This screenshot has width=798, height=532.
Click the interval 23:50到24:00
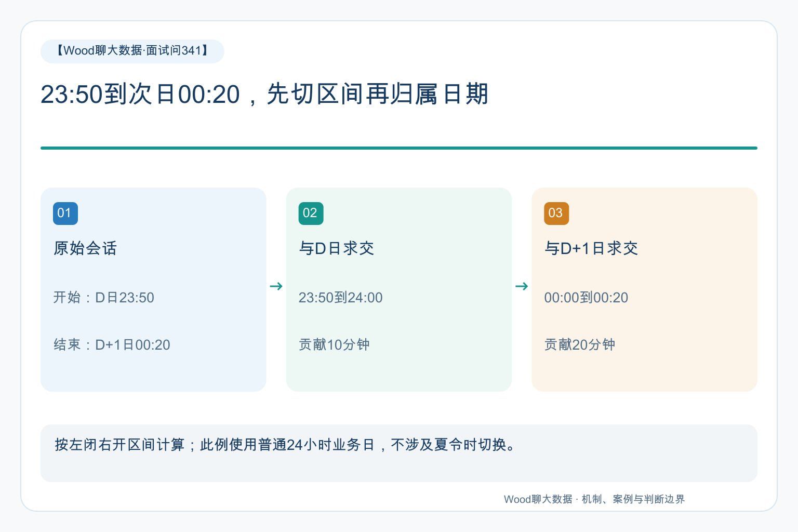coord(340,298)
